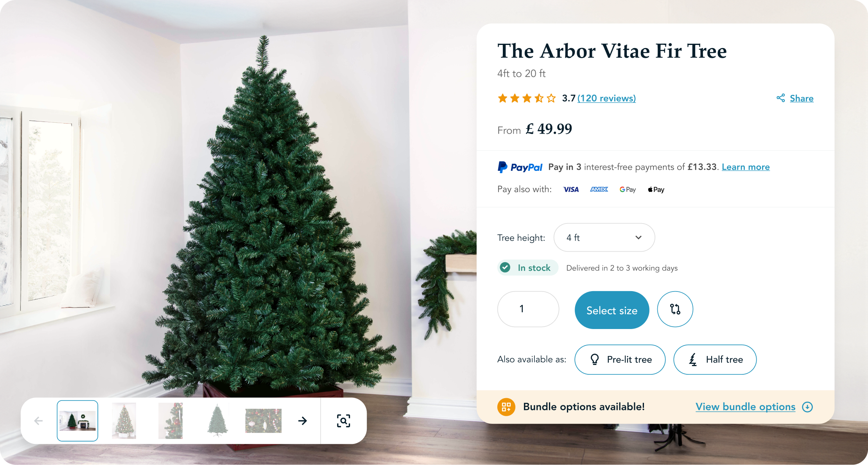Image resolution: width=868 pixels, height=465 pixels.
Task: Open the Tree height dropdown
Action: pyautogui.click(x=604, y=238)
